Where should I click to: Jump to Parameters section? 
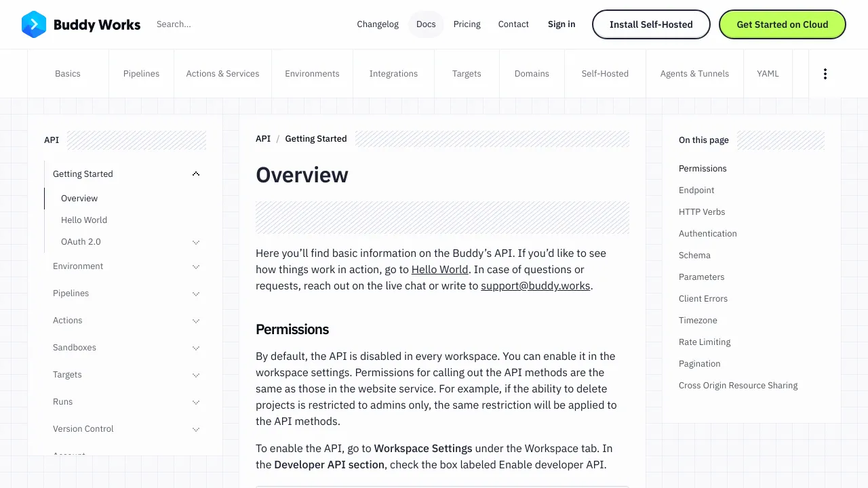tap(702, 277)
